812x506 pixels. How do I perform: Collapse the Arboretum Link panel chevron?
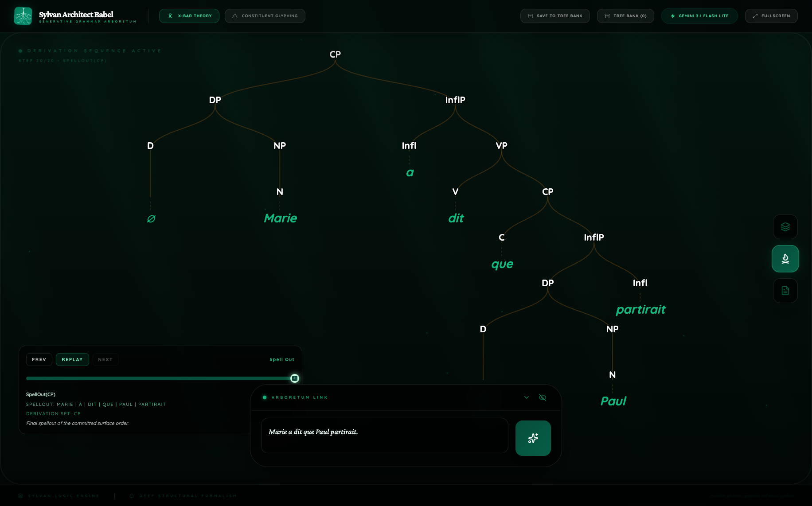[527, 397]
